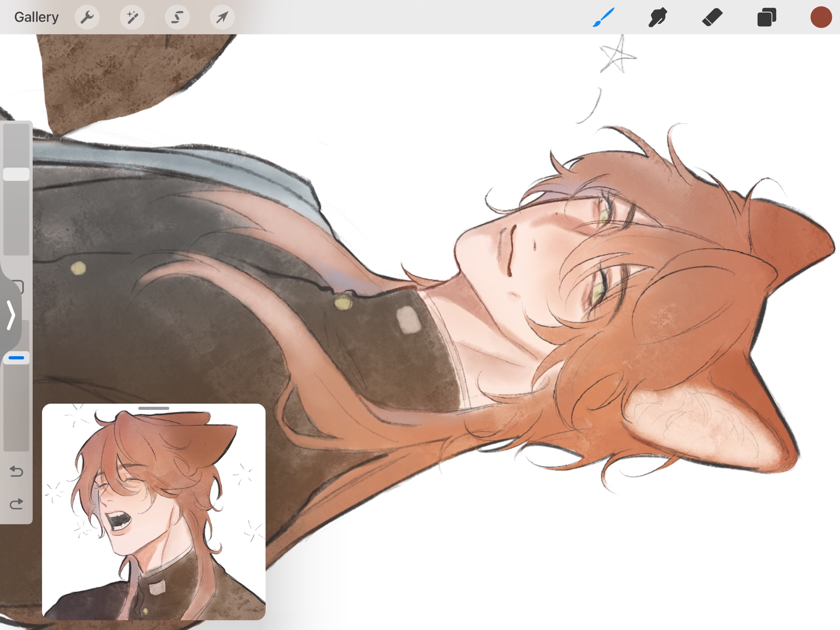Activate the Selection S-shaped tool
Image resolution: width=840 pixels, height=630 pixels.
177,17
